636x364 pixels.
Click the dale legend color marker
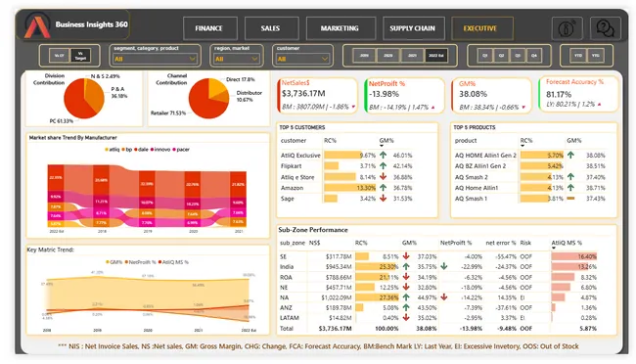[x=136, y=150]
